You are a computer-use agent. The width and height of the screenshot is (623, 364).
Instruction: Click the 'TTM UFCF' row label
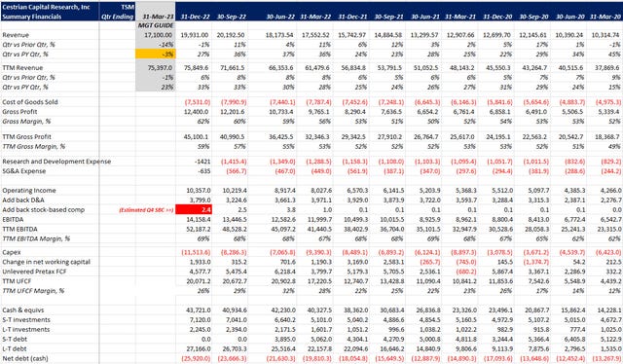(x=17, y=281)
